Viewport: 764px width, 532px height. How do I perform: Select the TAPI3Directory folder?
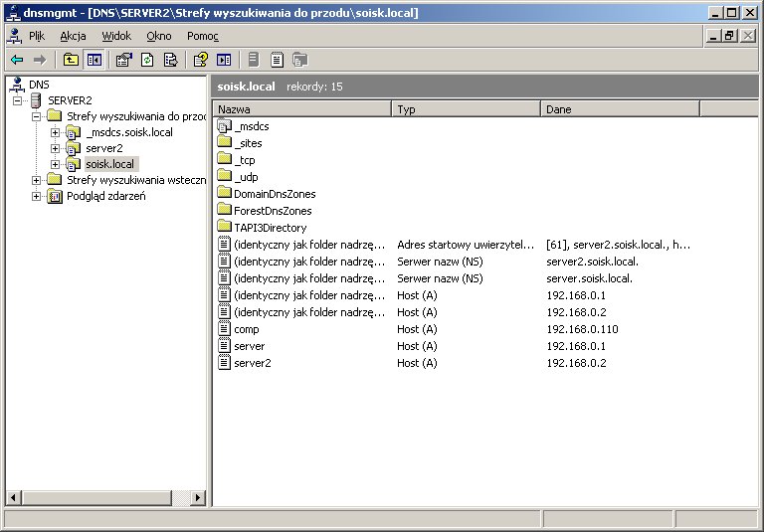[x=263, y=228]
